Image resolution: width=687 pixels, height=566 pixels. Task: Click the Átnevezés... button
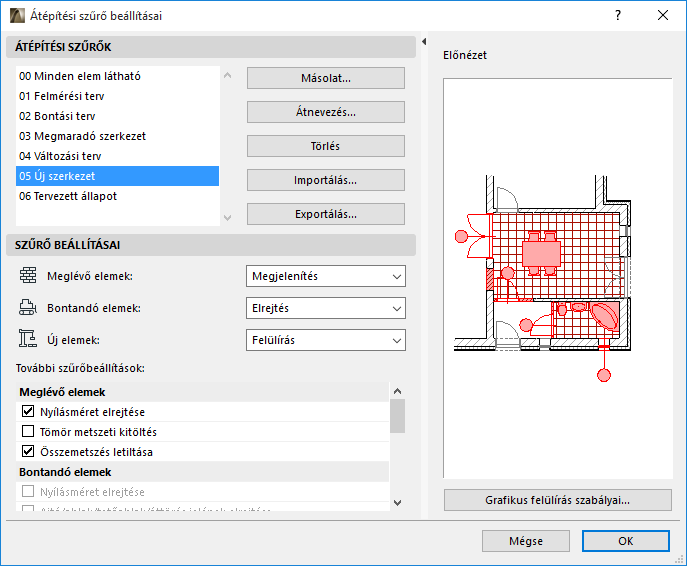pos(326,112)
